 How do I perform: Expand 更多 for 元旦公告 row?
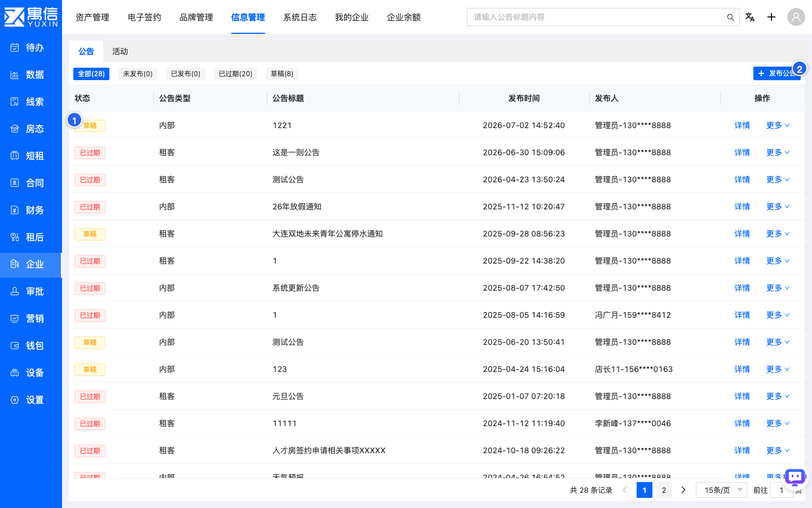pyautogui.click(x=778, y=396)
